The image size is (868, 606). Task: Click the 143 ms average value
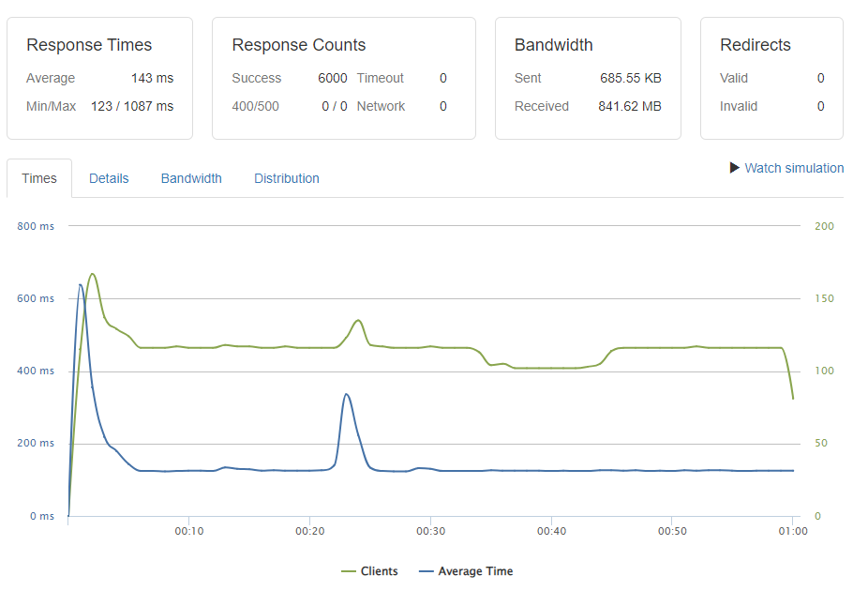(x=152, y=78)
